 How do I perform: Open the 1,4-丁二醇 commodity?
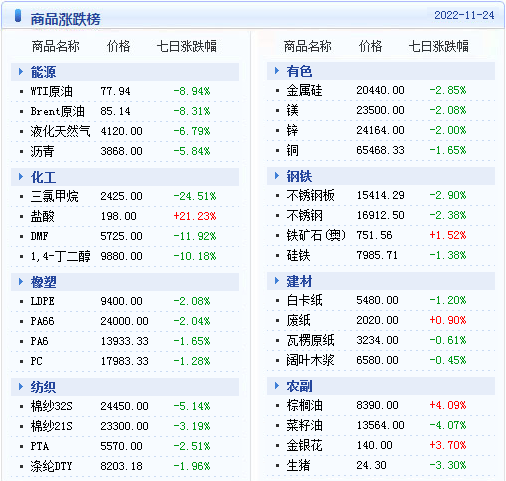pos(60,256)
